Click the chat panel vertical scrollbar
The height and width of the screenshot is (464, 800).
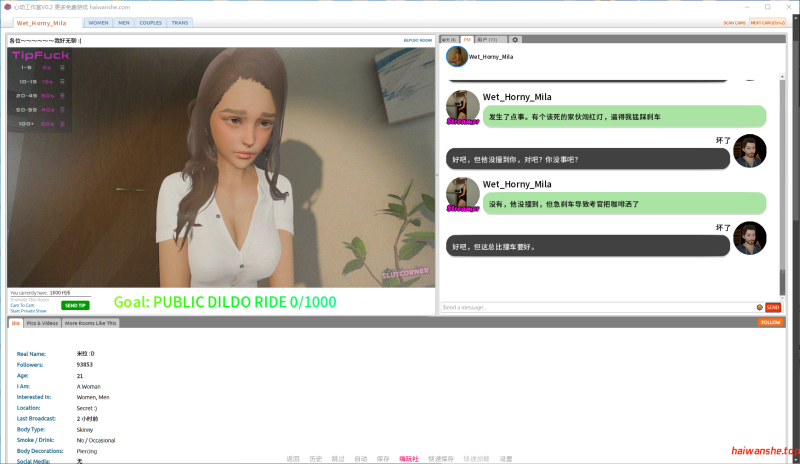[x=782, y=186]
